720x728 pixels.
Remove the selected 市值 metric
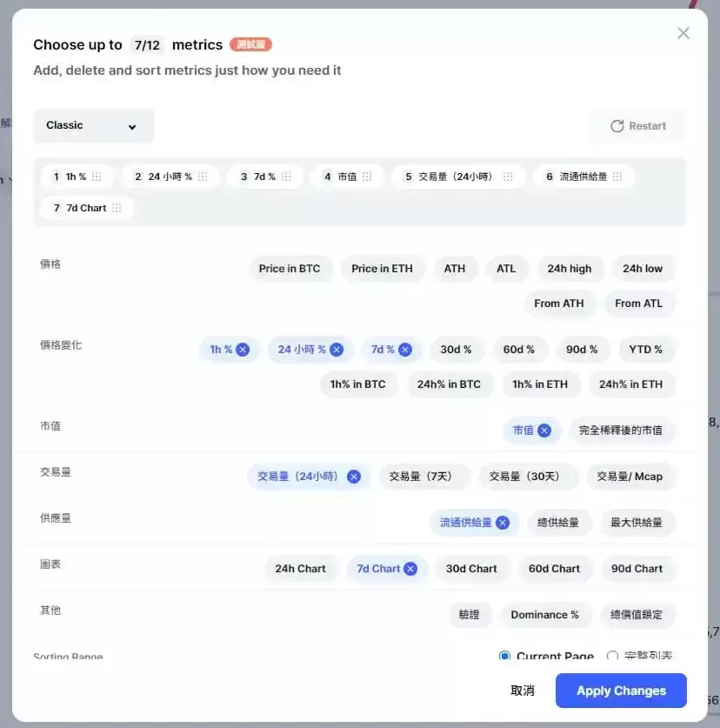546,430
